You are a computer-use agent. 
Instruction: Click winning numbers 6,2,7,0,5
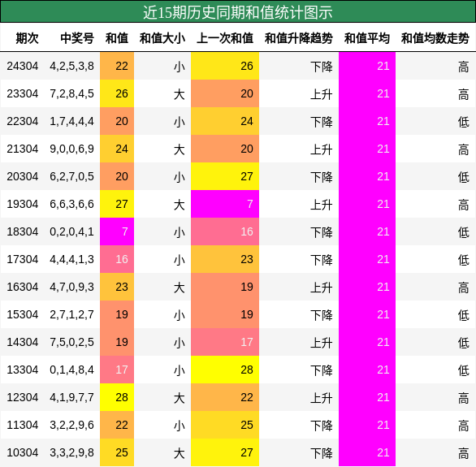[72, 176]
